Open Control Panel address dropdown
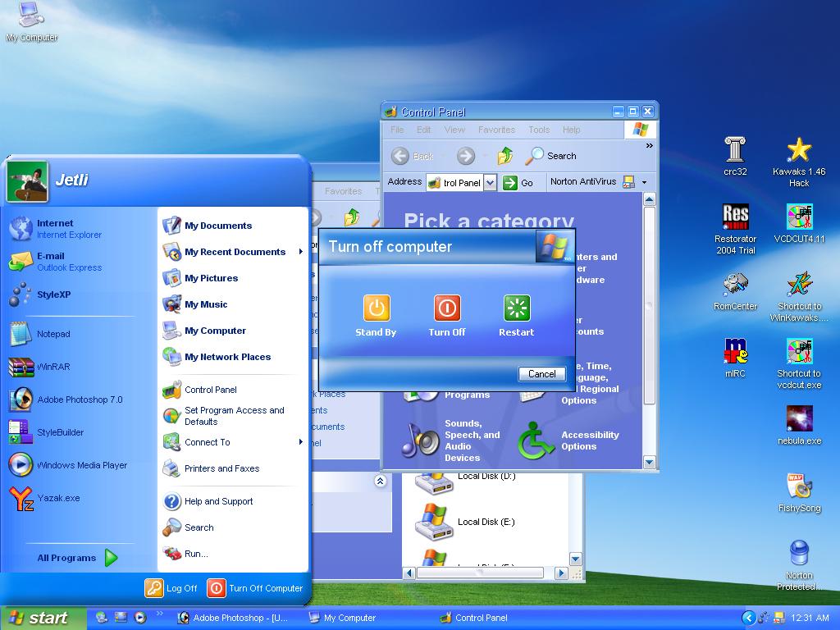This screenshot has height=630, width=840. 491,183
